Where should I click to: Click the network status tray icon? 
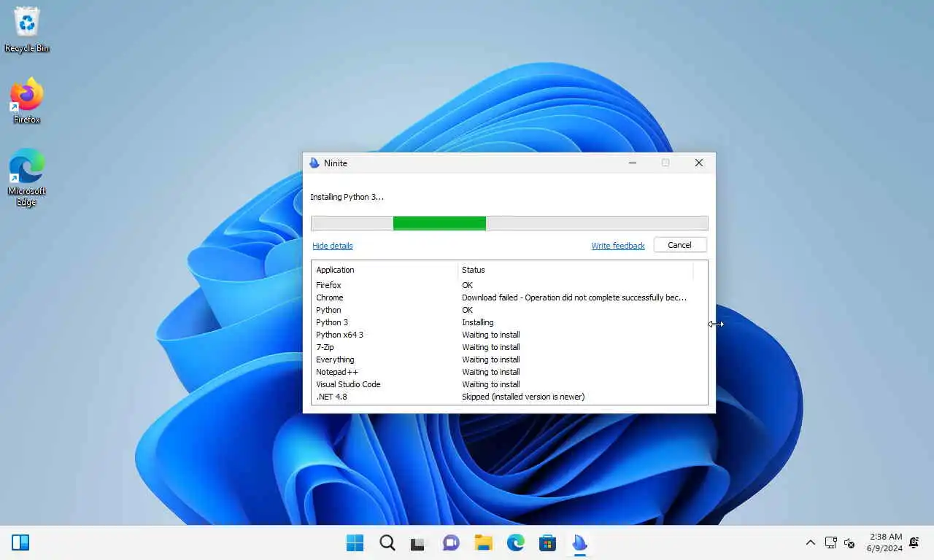tap(830, 542)
